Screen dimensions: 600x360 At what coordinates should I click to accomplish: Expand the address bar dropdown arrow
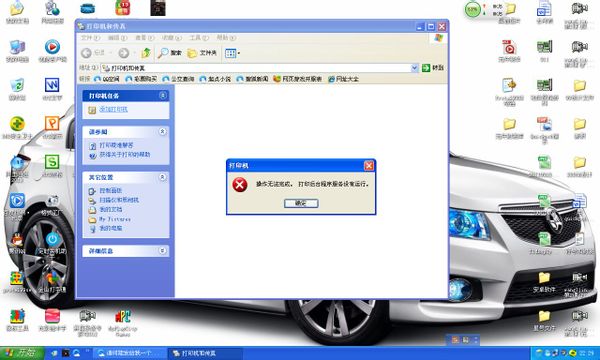coord(414,68)
